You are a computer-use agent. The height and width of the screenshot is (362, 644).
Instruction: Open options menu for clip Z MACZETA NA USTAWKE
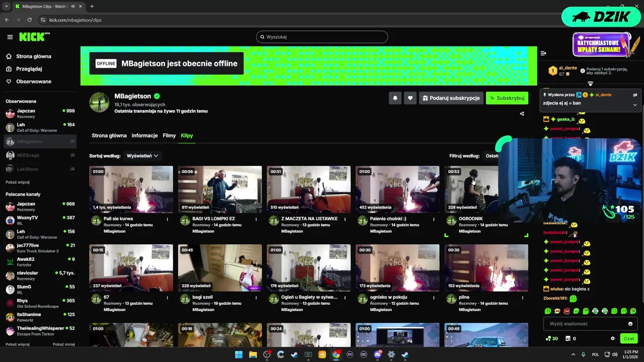click(x=345, y=219)
